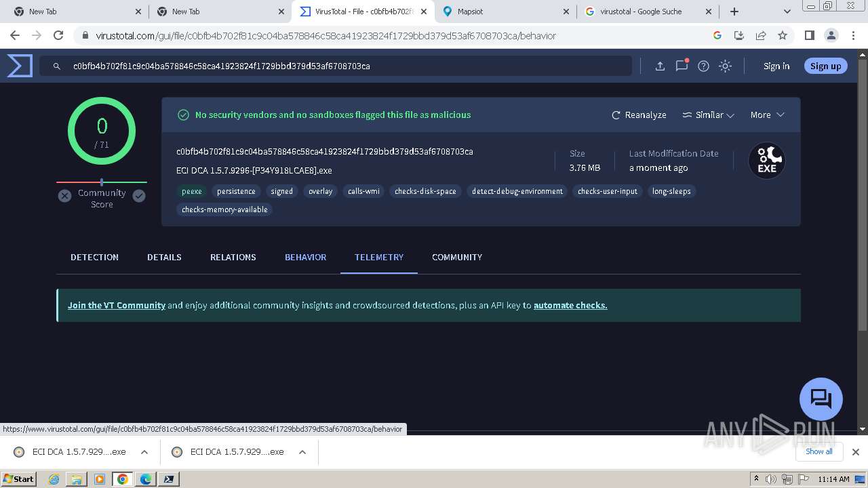Click the browser back arrow
Image resolution: width=868 pixels, height=488 pixels.
(15, 35)
